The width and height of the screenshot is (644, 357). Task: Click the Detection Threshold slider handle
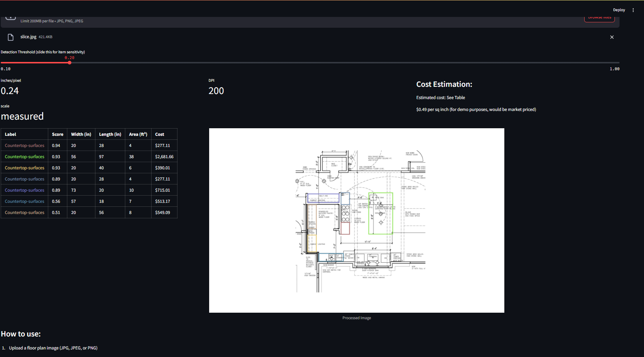(x=69, y=62)
